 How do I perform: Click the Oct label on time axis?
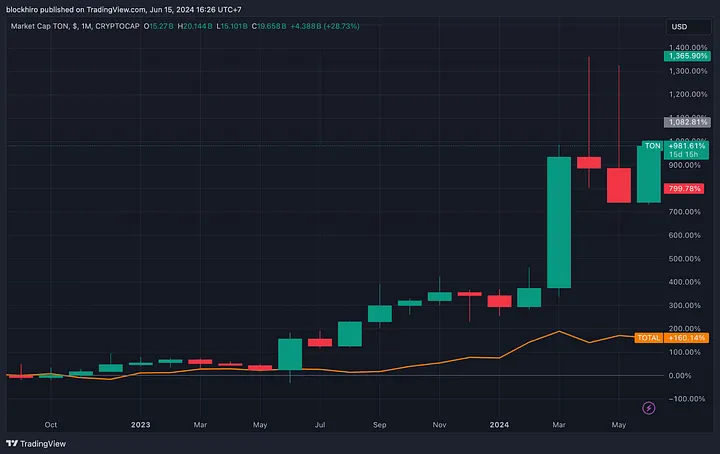click(51, 424)
